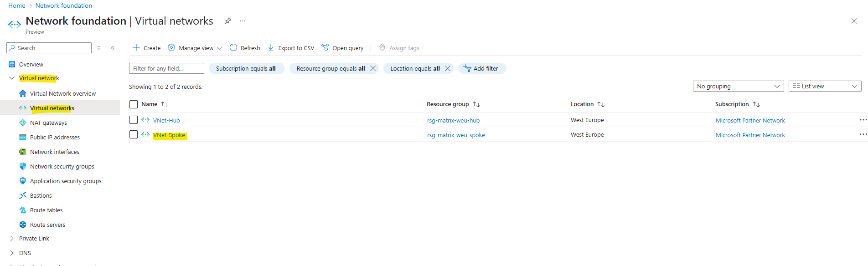This screenshot has height=266, width=868.
Task: Open rsg-matrix-weu-spoke resource group
Action: pyautogui.click(x=456, y=135)
